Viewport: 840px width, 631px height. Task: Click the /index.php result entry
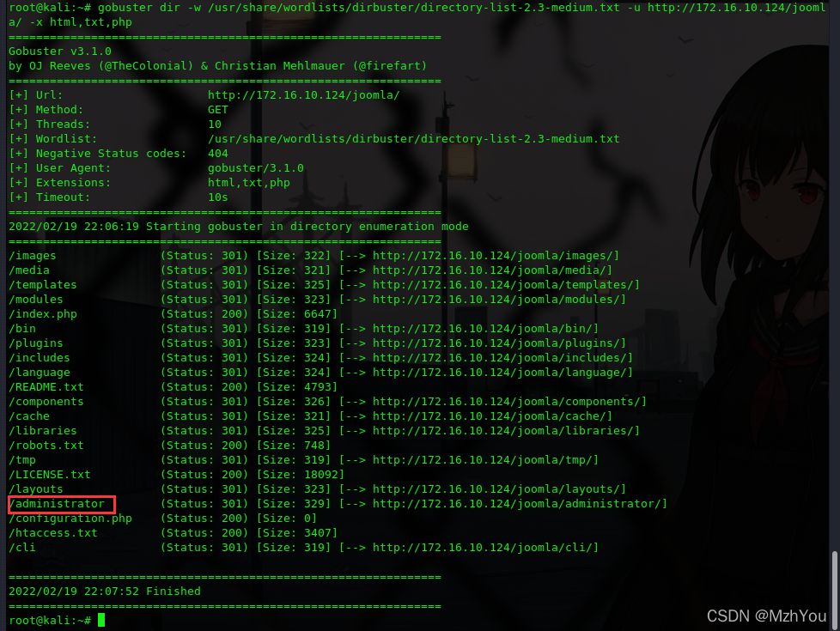[x=43, y=314]
